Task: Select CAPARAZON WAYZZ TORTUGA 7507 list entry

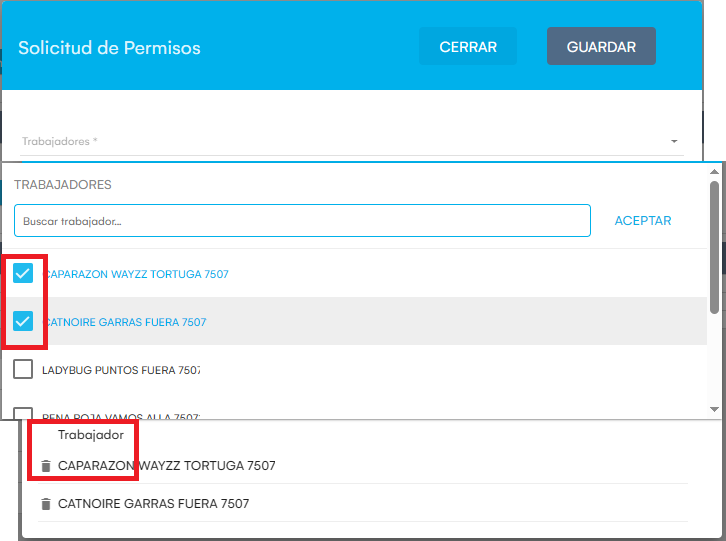Action: (136, 274)
